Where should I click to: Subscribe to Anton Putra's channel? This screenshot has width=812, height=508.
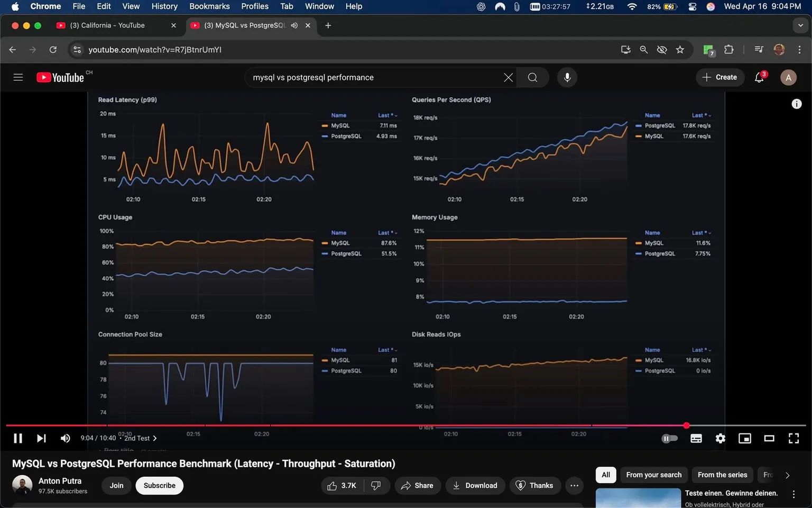click(x=159, y=485)
